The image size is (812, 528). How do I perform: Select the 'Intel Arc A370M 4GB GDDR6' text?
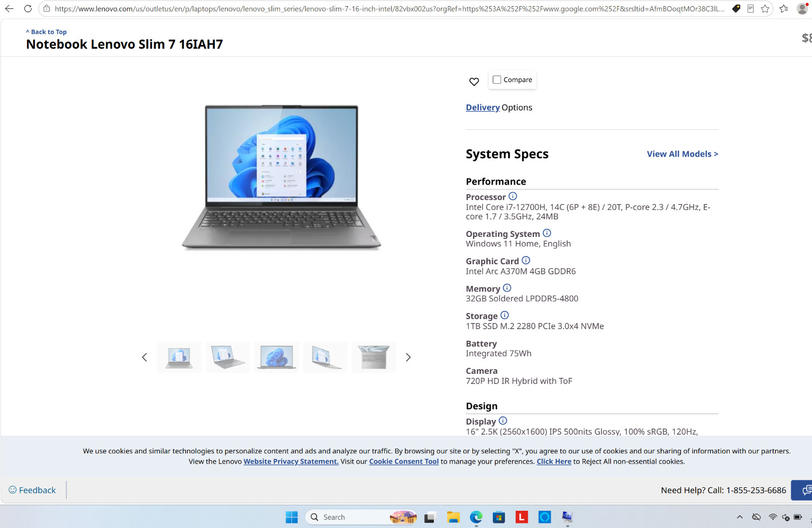[521, 271]
